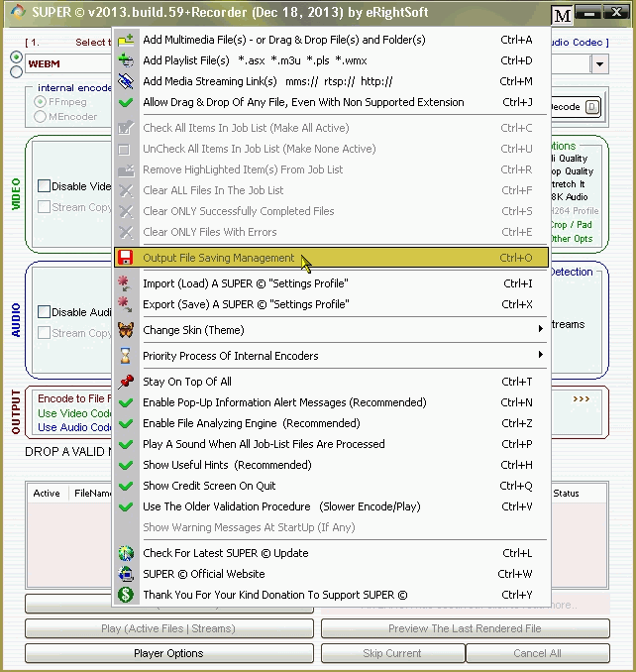Screen dimensions: 636x672
Task: Click the Official Website icon
Action: [126, 574]
